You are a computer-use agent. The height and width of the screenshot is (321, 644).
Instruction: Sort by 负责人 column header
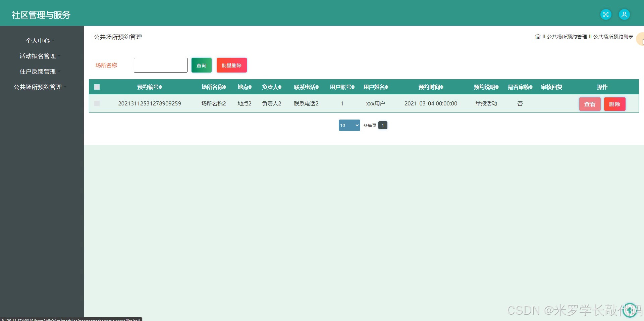point(272,87)
